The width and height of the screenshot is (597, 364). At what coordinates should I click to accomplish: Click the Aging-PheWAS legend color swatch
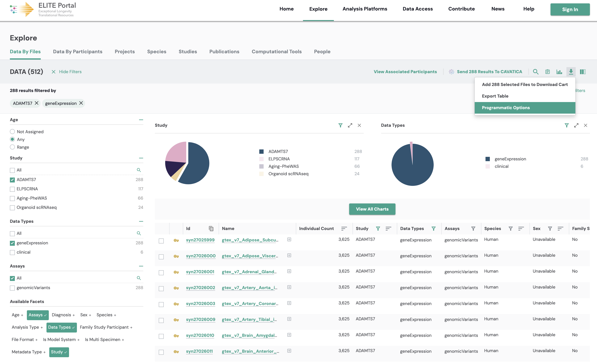point(261,166)
